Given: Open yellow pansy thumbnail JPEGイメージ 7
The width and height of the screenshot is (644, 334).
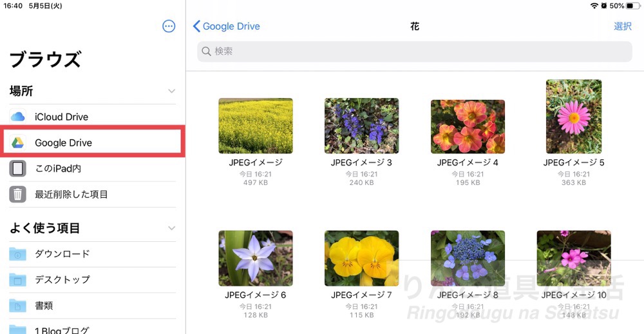Looking at the screenshot, I should pos(361,259).
